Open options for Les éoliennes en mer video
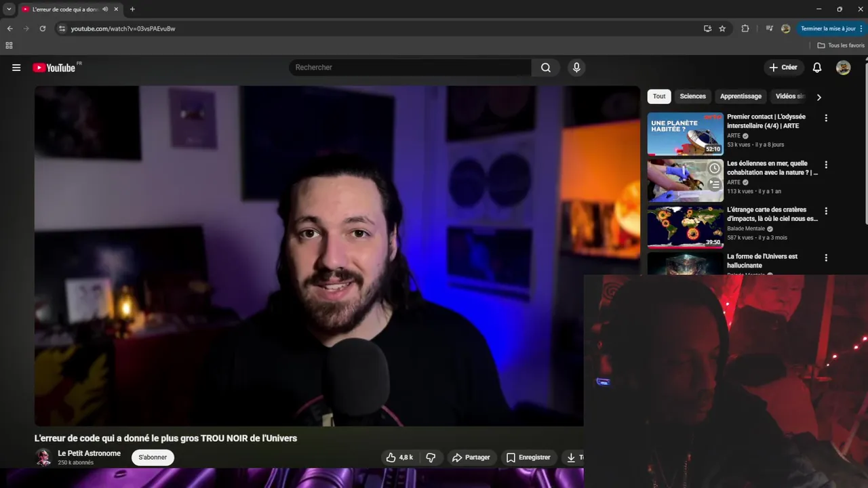Screen dimensions: 868x488 (x=826, y=165)
